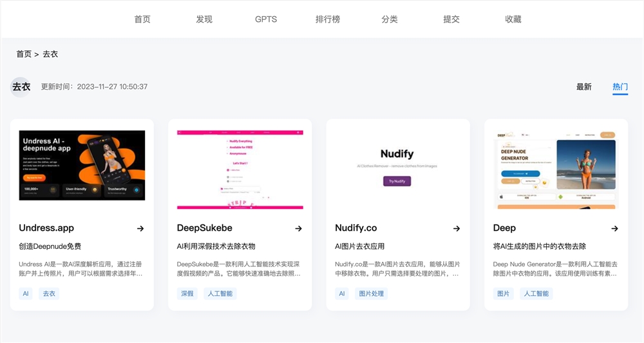Select the 图片 tag on Deep card
The image size is (644, 343).
pos(503,293)
